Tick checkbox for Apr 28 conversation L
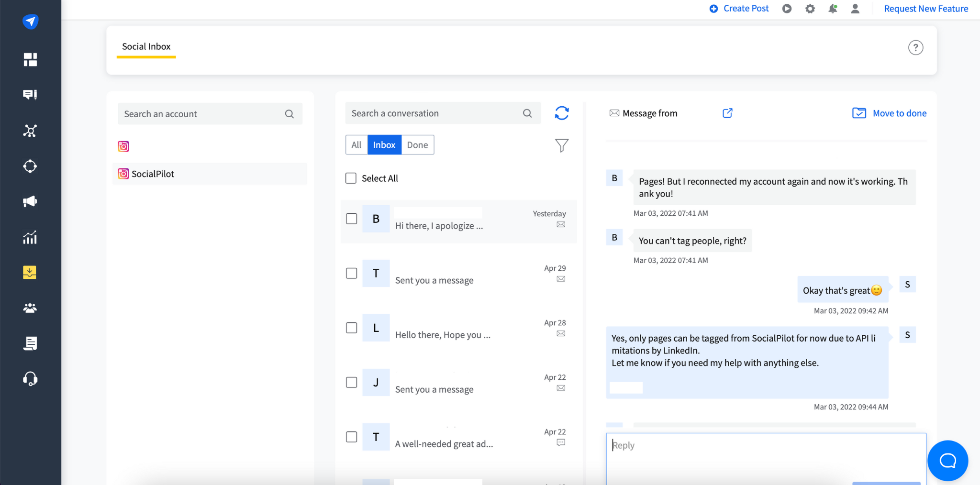Screen dimensions: 980x485 tap(352, 328)
